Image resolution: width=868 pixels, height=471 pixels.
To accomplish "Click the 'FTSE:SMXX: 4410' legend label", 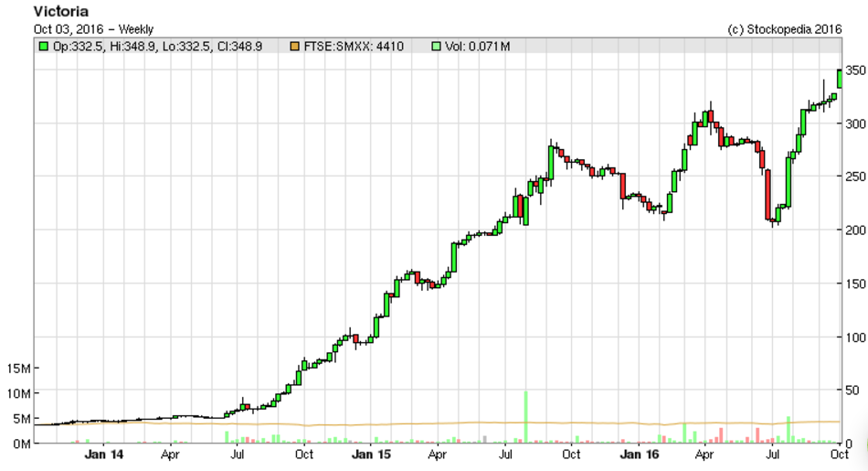I will (x=354, y=47).
